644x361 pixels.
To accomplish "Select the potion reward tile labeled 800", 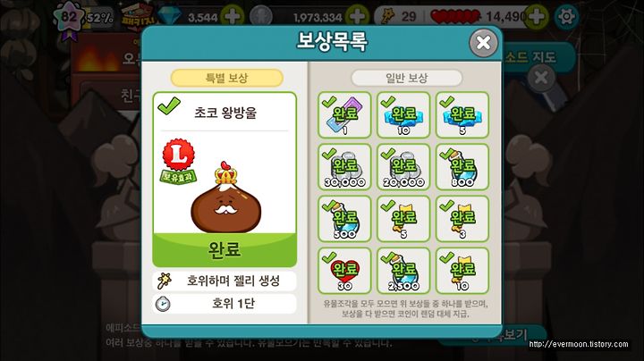I will [x=462, y=166].
